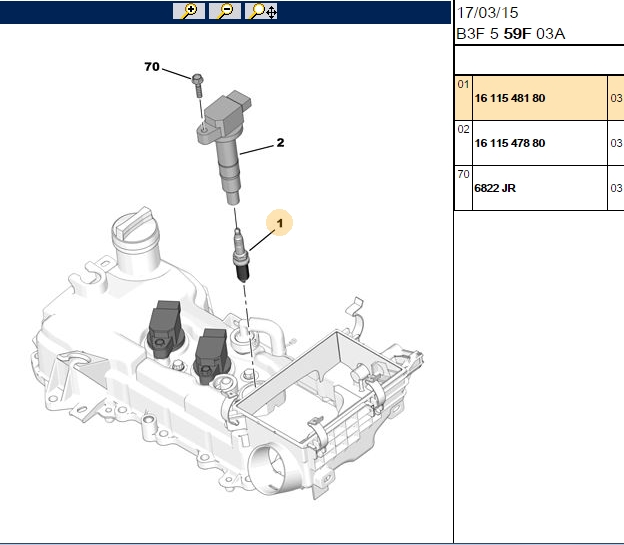Click the zoom out magnifier icon

(225, 11)
